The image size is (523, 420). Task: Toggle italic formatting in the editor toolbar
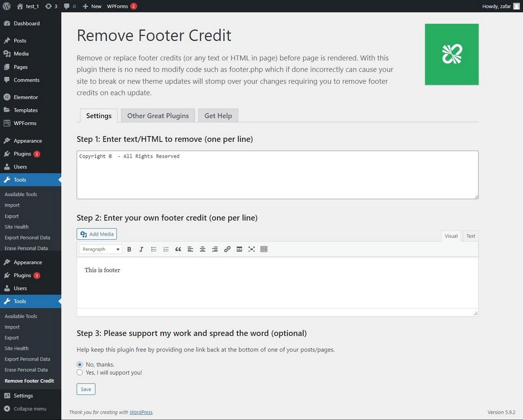pos(141,249)
